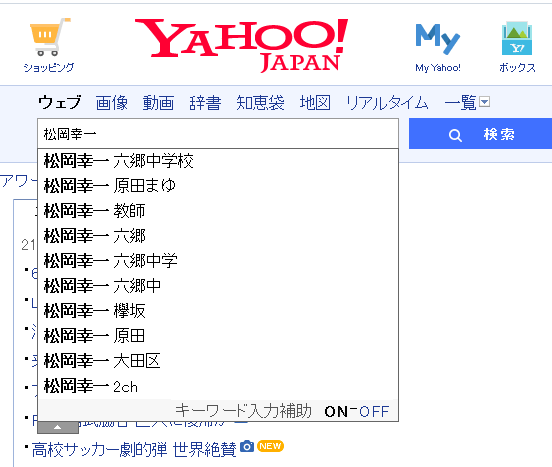Choose suggestion 松岡幸一 2ch
The height and width of the screenshot is (467, 552).
pyautogui.click(x=218, y=386)
